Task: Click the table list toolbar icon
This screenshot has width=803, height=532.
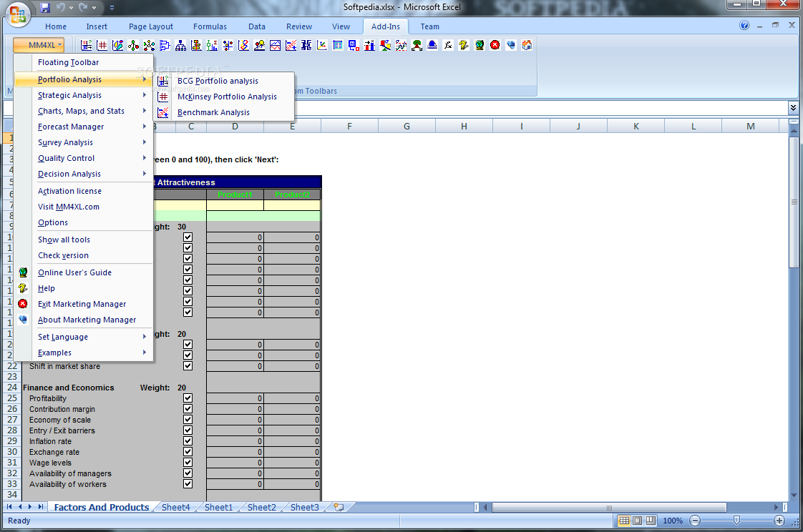Action: tap(338, 46)
